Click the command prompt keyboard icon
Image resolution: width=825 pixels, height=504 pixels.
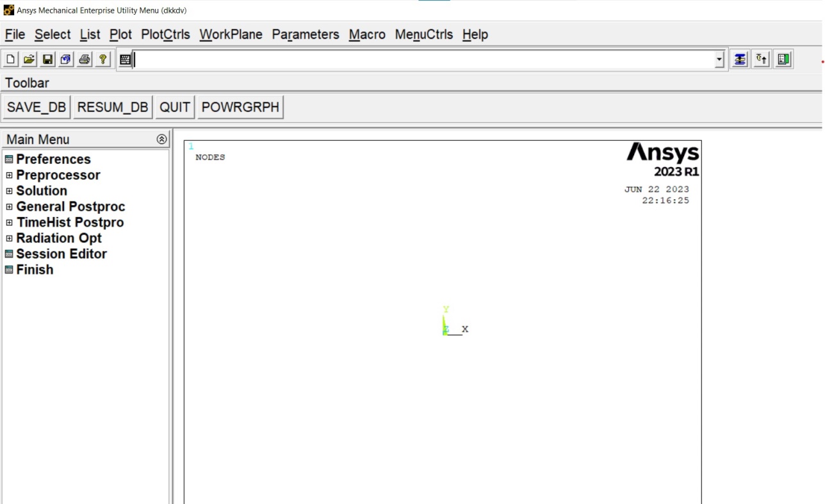pyautogui.click(x=125, y=60)
